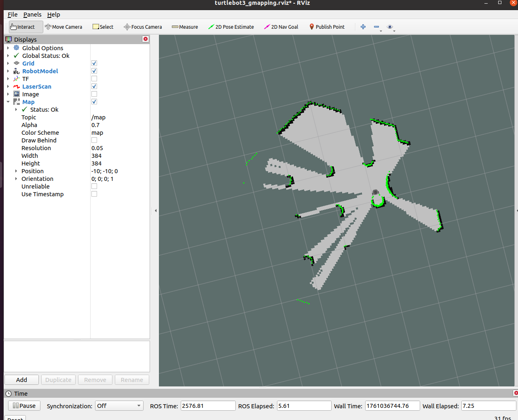Enable the TF display checkbox
The height and width of the screenshot is (420, 518).
pos(94,78)
